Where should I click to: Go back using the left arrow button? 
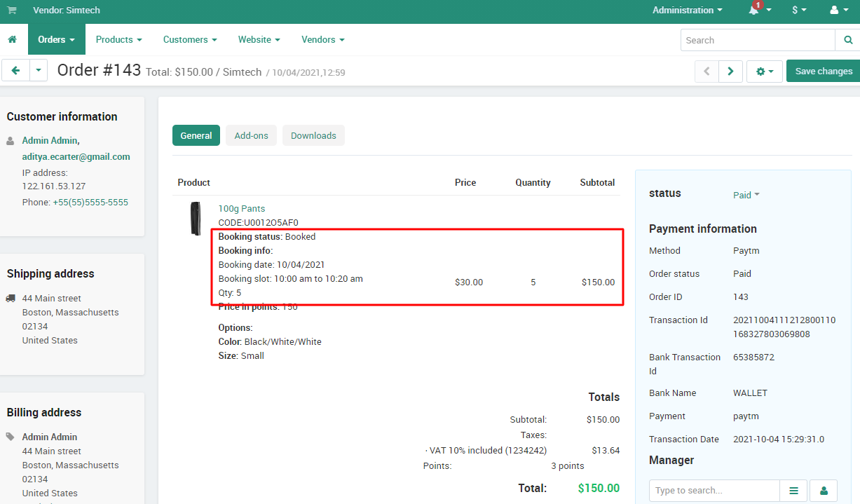[x=15, y=71]
